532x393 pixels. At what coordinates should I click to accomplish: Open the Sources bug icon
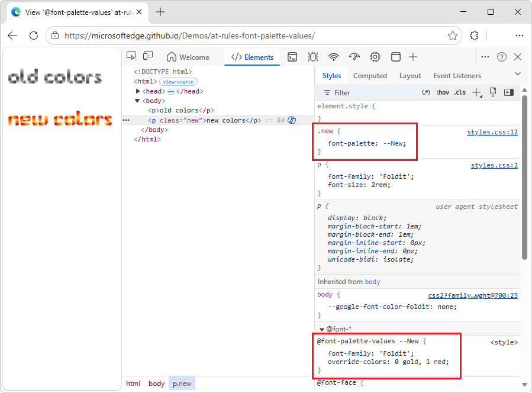313,57
